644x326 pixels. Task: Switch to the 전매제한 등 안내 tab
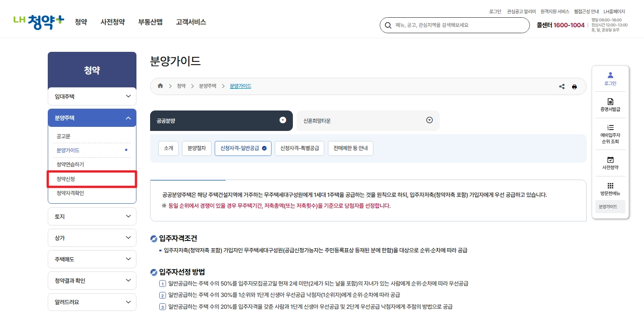tap(350, 148)
